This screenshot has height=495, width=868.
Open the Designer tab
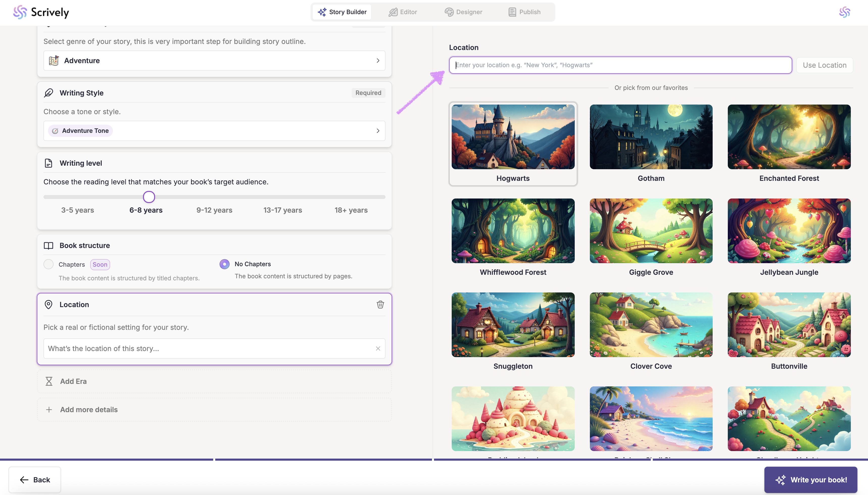[x=463, y=12]
